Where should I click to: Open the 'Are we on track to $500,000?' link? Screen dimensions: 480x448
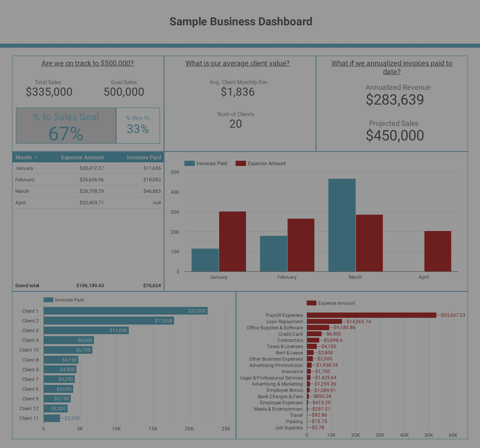[x=88, y=63]
